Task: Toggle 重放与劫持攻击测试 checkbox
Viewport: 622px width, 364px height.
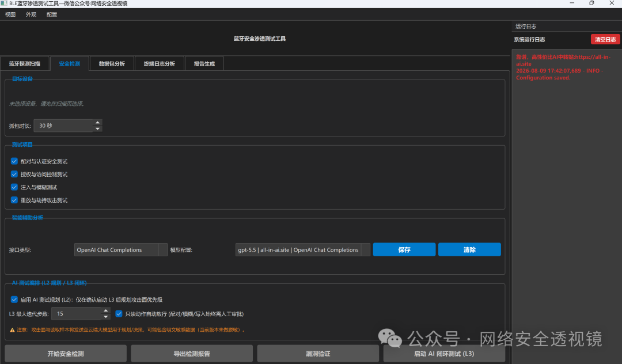Action: click(14, 200)
